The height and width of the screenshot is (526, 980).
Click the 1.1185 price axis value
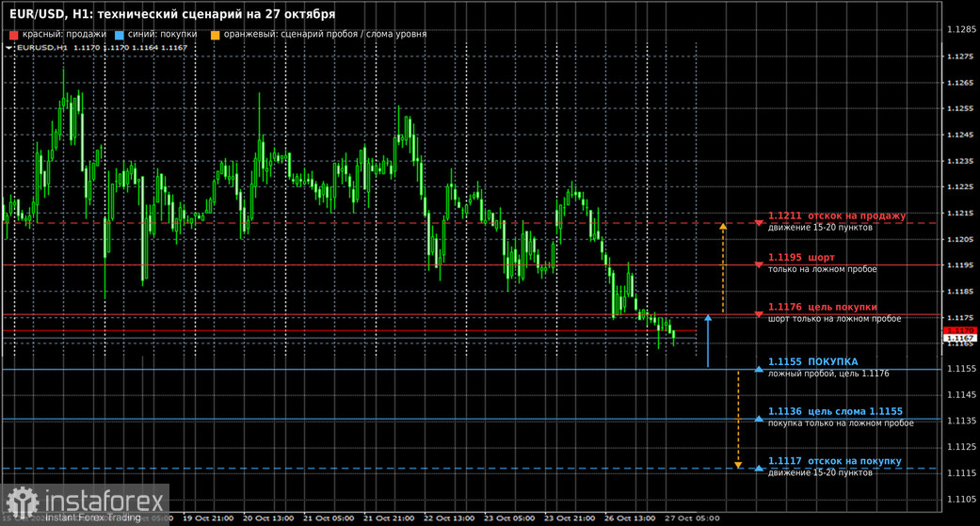(960, 291)
